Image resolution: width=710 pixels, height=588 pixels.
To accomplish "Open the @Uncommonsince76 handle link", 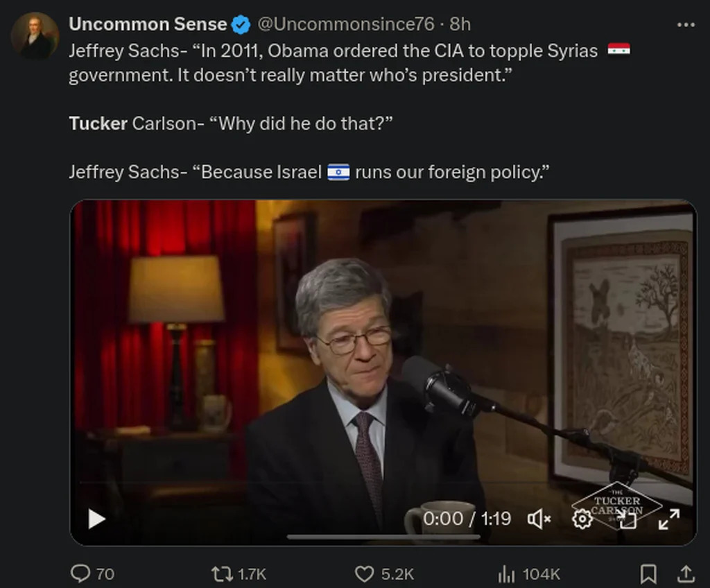I will [346, 24].
